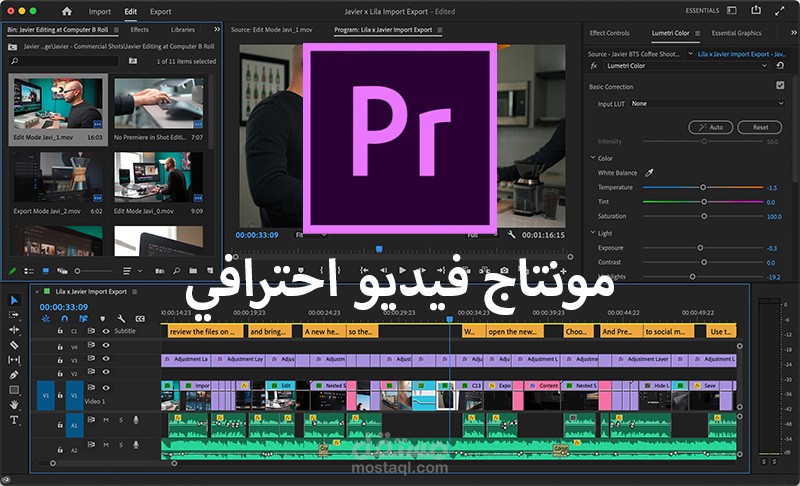Image resolution: width=800 pixels, height=486 pixels.
Task: Hide the C1 Subtitle track eye
Action: tap(106, 331)
